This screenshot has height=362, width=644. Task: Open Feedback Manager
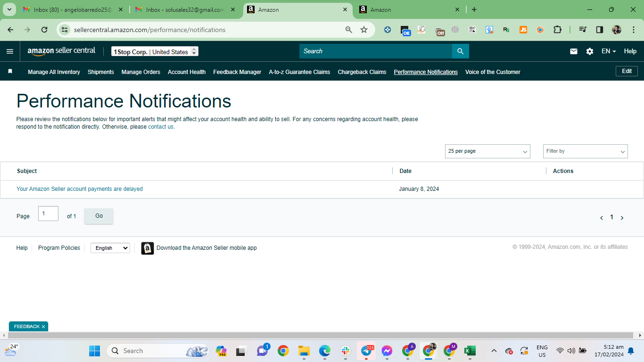[x=237, y=72]
